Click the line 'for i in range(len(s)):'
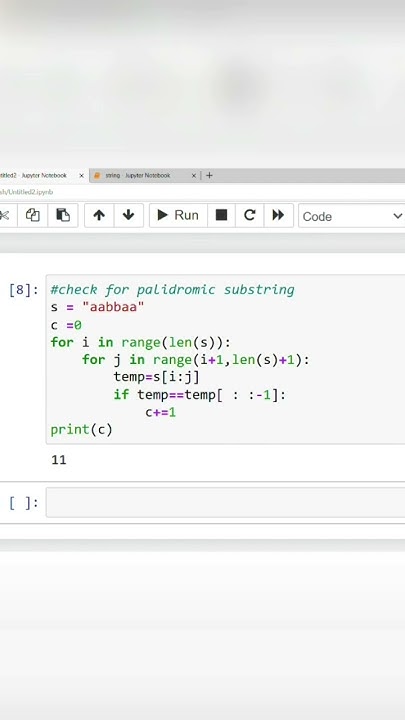This screenshot has width=405, height=720. [x=141, y=343]
